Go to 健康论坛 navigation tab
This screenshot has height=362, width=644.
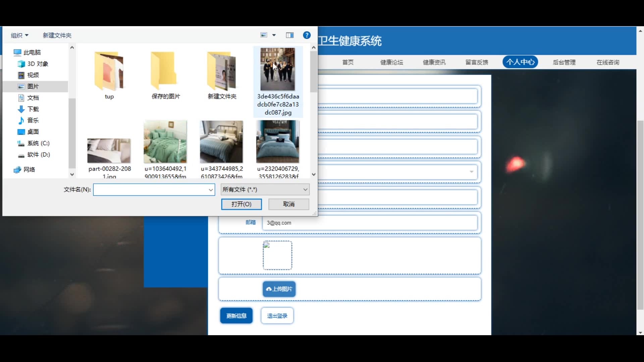(391, 62)
